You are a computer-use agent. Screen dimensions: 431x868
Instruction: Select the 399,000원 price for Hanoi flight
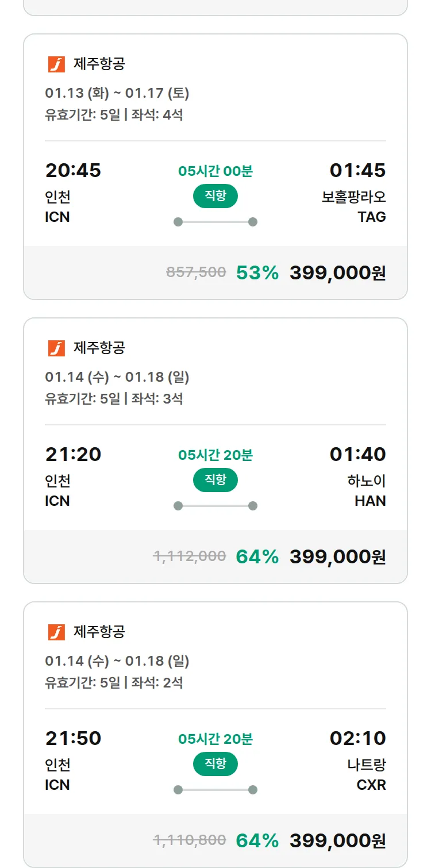coord(337,556)
